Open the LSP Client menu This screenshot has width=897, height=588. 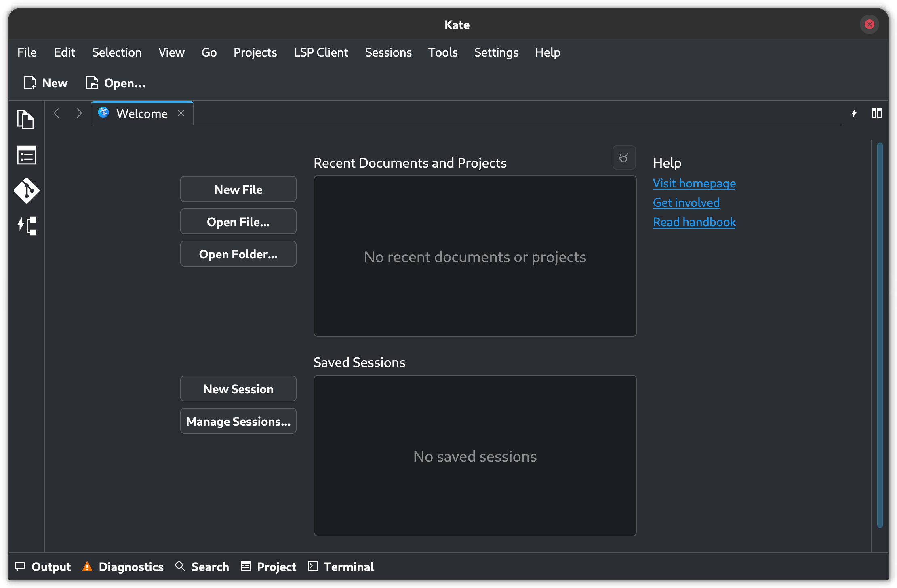(321, 52)
